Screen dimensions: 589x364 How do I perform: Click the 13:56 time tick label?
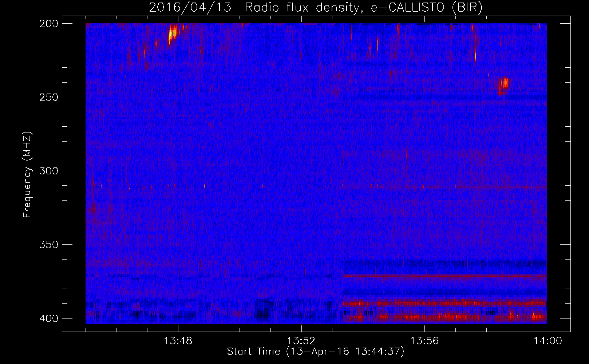(x=424, y=341)
